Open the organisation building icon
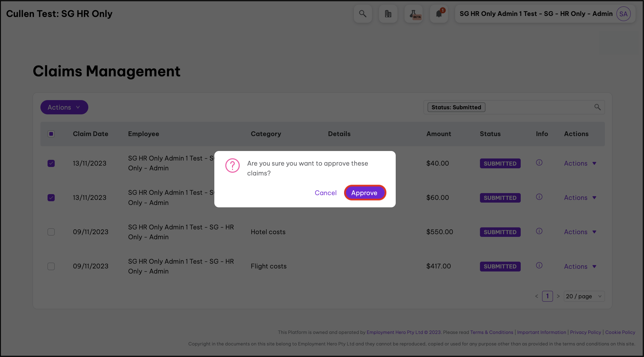The width and height of the screenshot is (644, 357). [x=388, y=14]
